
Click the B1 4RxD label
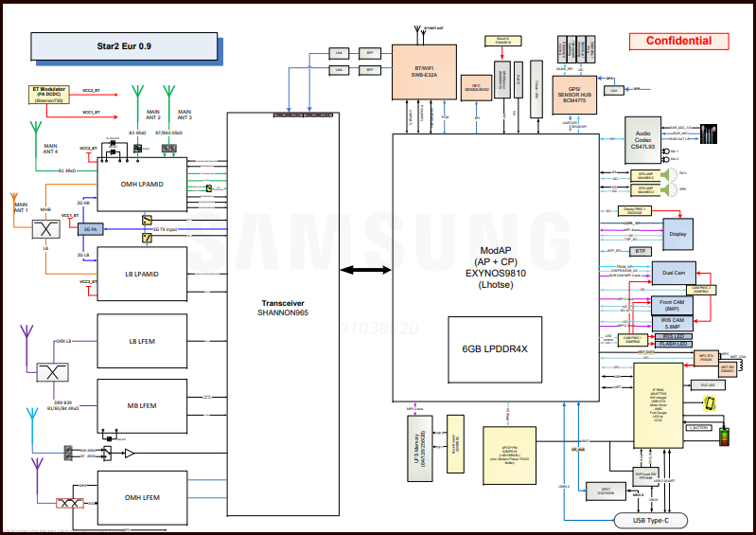pos(67,170)
